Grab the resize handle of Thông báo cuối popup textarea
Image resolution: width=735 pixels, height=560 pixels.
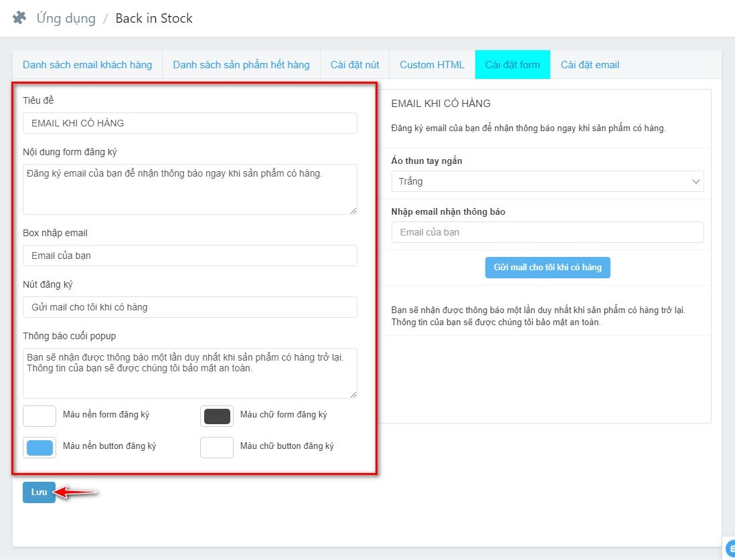[x=353, y=395]
